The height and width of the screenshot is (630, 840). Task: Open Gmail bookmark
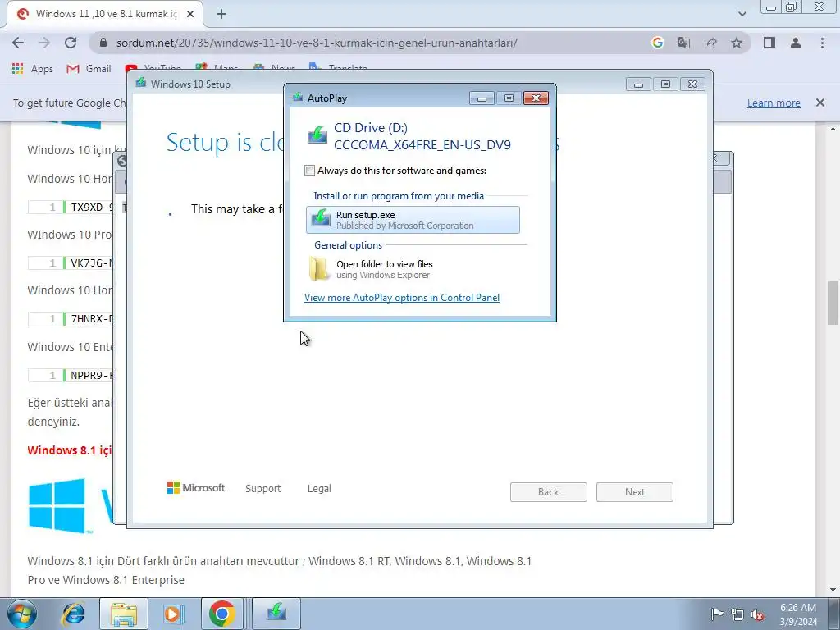pos(89,69)
